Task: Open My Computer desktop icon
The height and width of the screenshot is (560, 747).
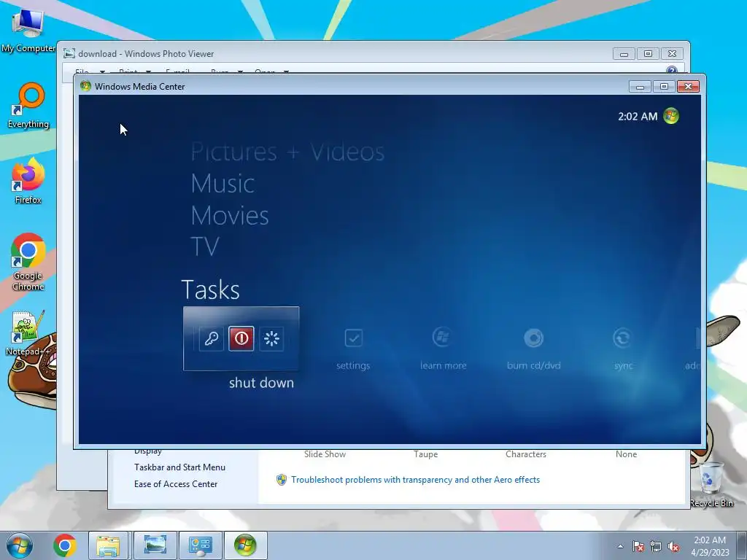Action: (x=28, y=31)
